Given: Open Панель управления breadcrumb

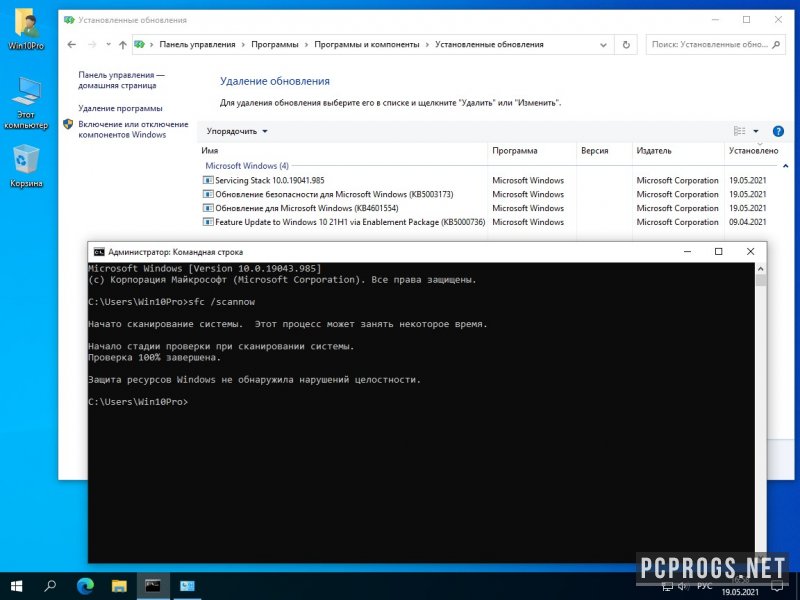Looking at the screenshot, I should tap(197, 44).
